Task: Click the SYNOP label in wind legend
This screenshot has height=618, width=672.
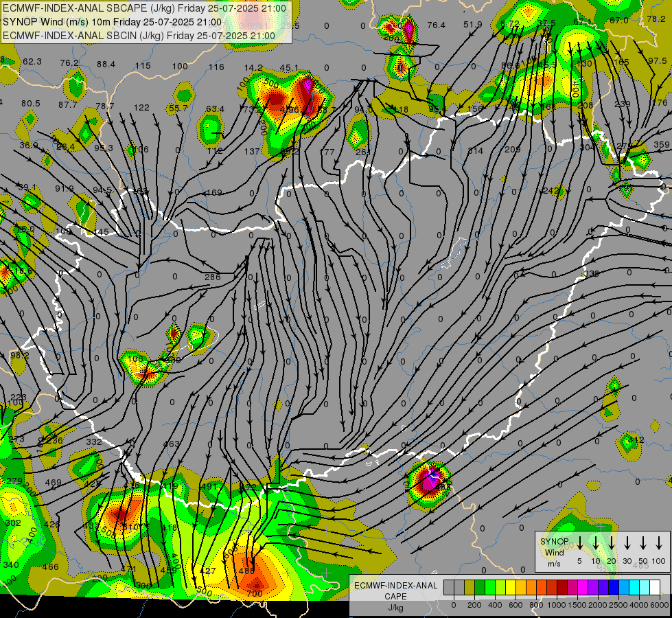Action: click(554, 541)
